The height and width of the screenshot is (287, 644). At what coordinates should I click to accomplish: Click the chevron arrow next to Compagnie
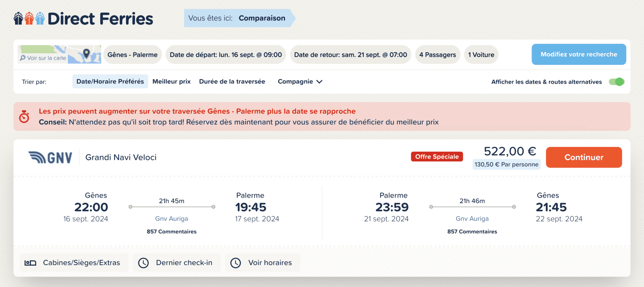[x=319, y=82]
